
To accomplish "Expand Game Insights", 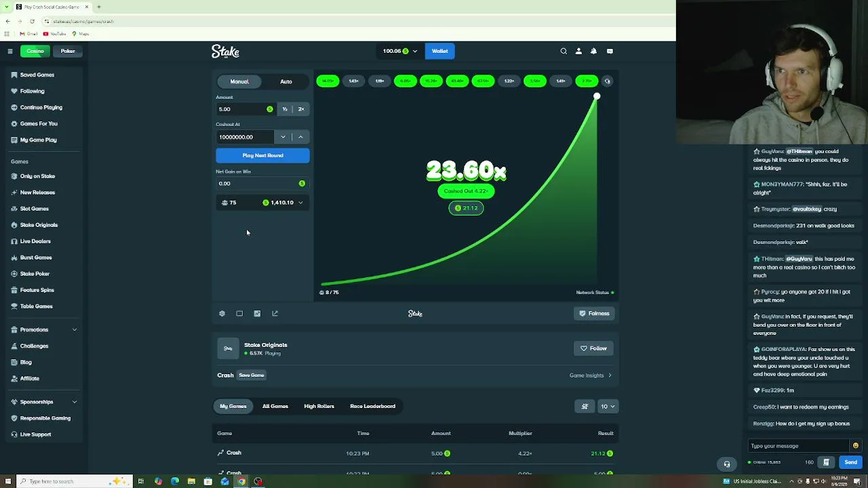I will coord(591,375).
